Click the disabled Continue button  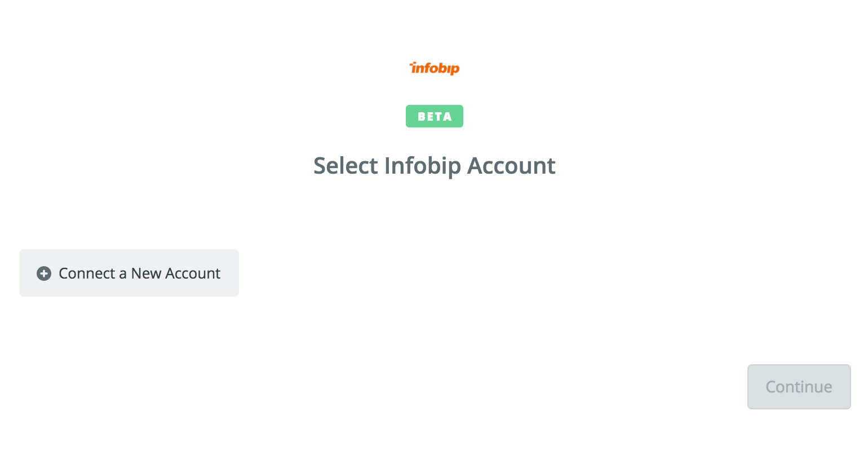(x=799, y=387)
